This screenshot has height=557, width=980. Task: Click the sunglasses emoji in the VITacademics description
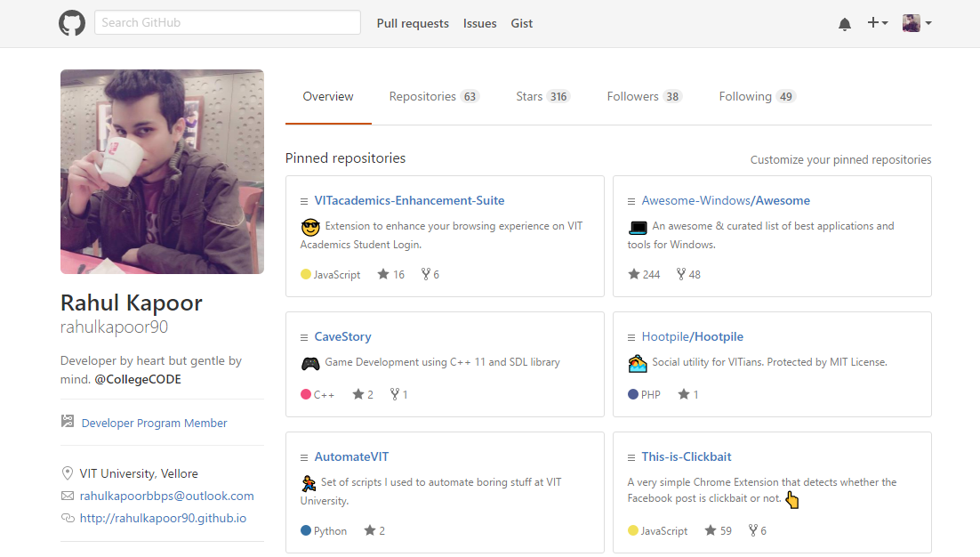[x=310, y=226]
